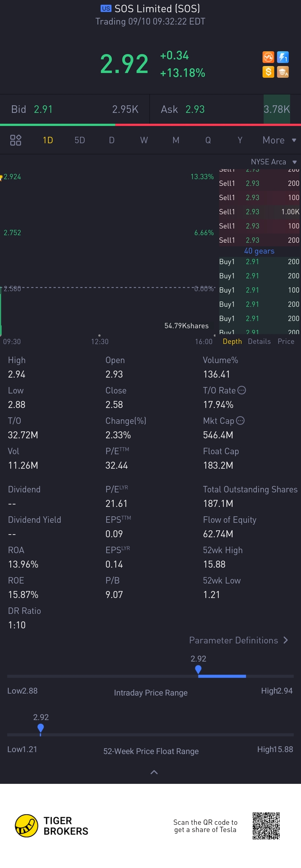Screen dimensions: 301x868
Task: Tap the P/E TTM value 32.44
Action: (116, 465)
